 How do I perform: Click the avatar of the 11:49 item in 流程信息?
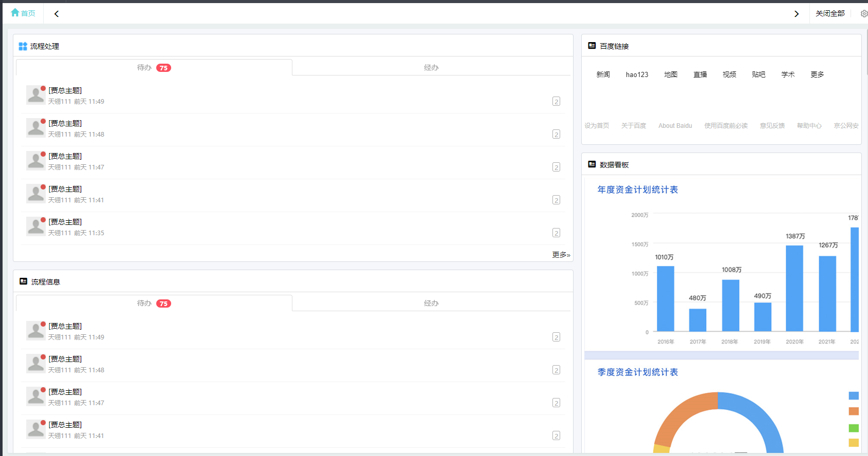point(35,331)
